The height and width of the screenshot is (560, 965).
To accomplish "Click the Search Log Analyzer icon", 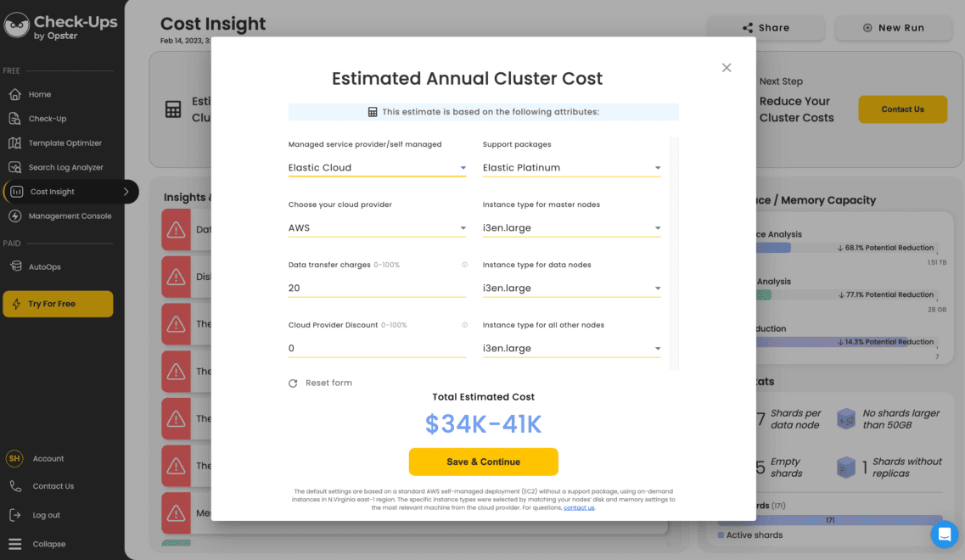I will [14, 167].
